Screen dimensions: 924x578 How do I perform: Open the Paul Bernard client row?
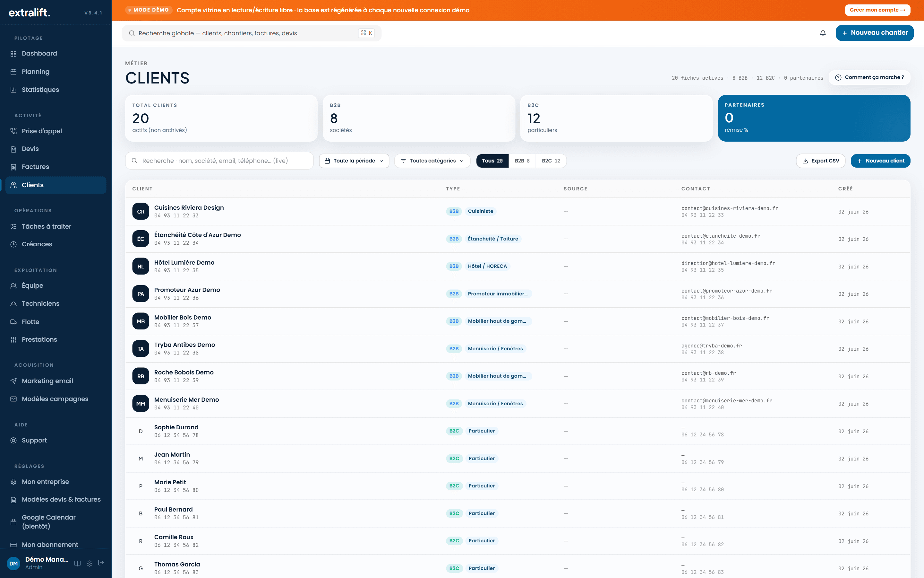[518, 513]
